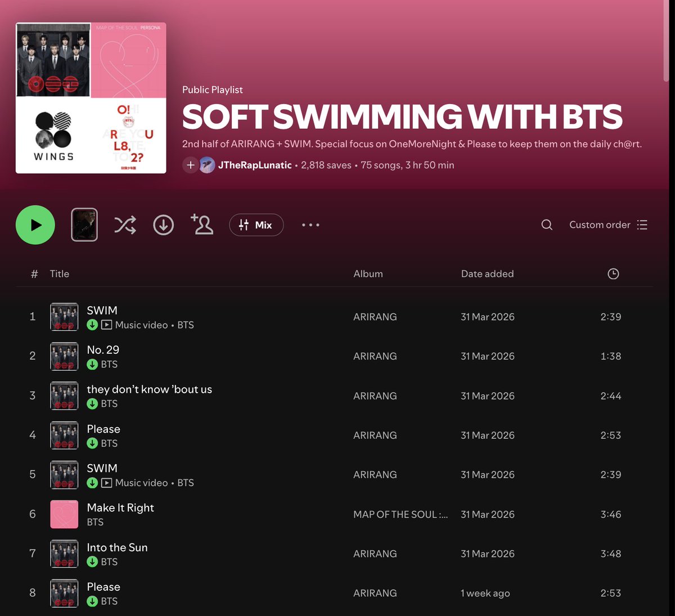The width and height of the screenshot is (675, 616).
Task: Click the pink album art for Make It Right
Action: point(64,514)
